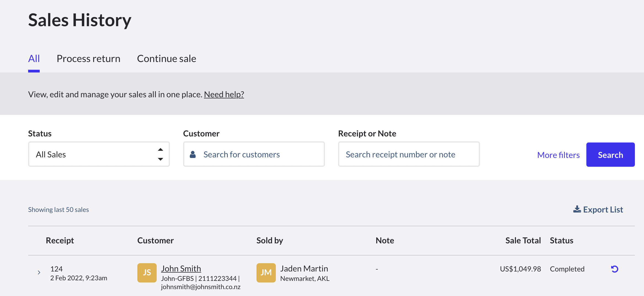Click the Export List download icon
Screen dimensions: 644x296
577,209
